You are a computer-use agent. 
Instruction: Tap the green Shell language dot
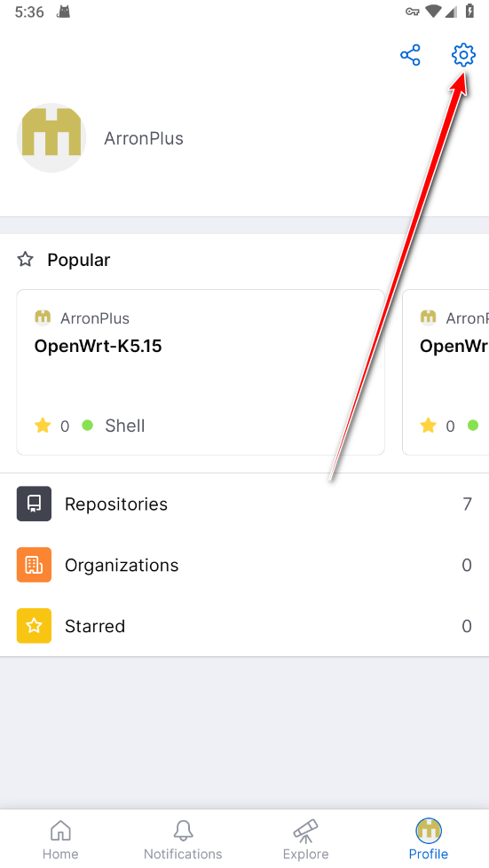pos(88,426)
